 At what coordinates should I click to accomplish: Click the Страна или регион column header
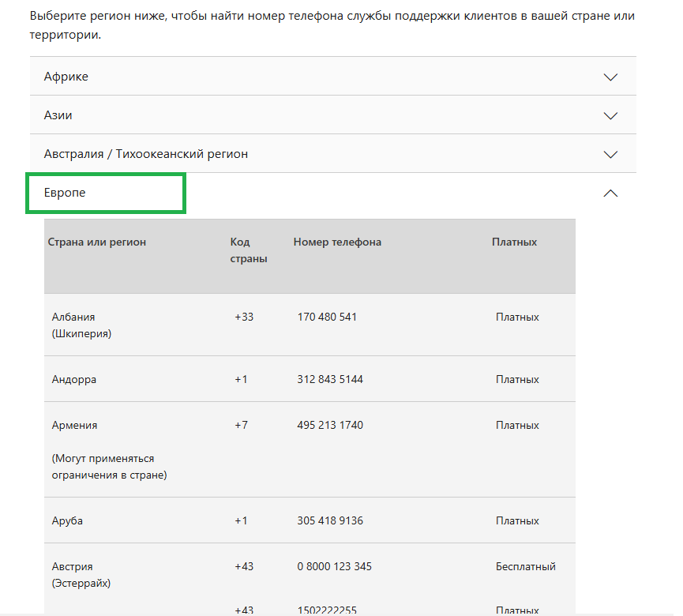click(x=96, y=242)
